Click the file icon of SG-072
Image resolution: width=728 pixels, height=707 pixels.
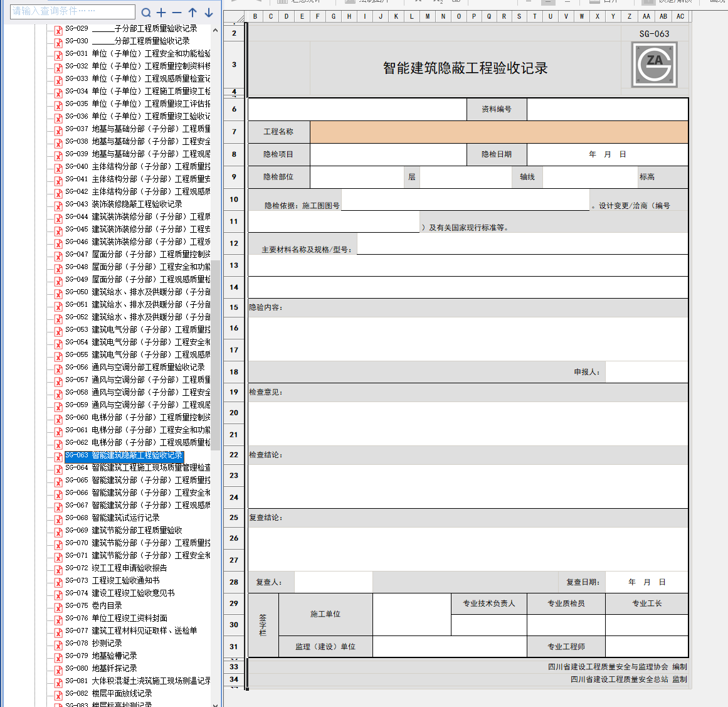coord(58,570)
